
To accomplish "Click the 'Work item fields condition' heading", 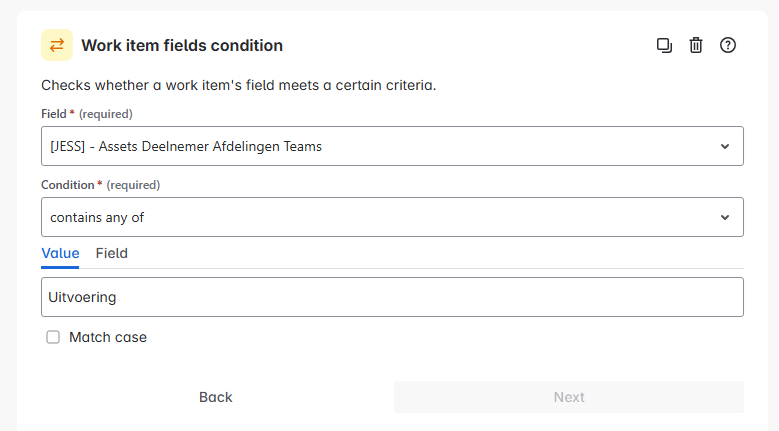I will click(182, 45).
